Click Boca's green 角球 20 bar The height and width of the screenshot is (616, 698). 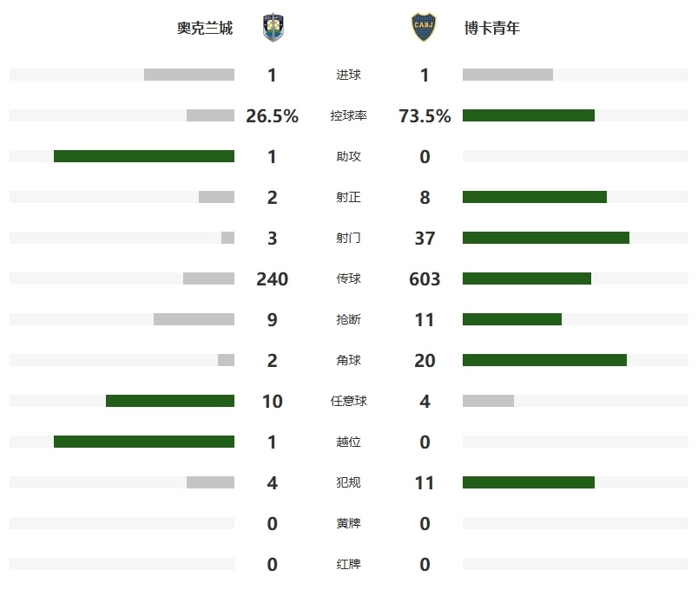544,360
